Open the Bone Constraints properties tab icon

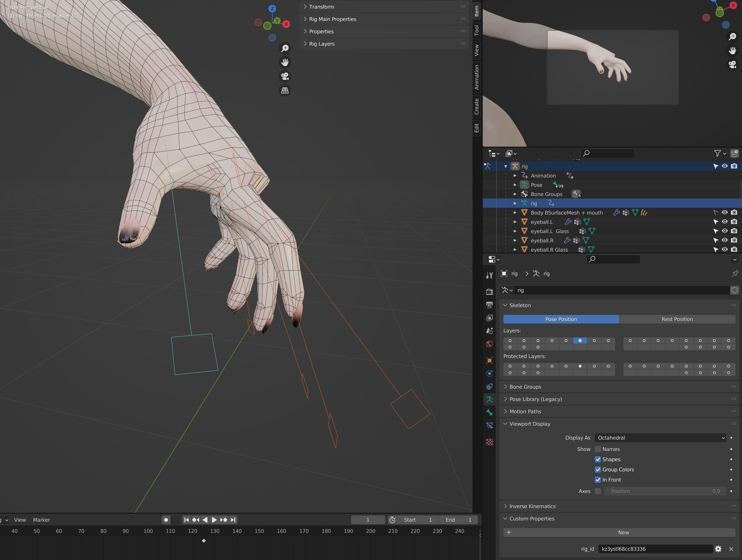pyautogui.click(x=490, y=425)
